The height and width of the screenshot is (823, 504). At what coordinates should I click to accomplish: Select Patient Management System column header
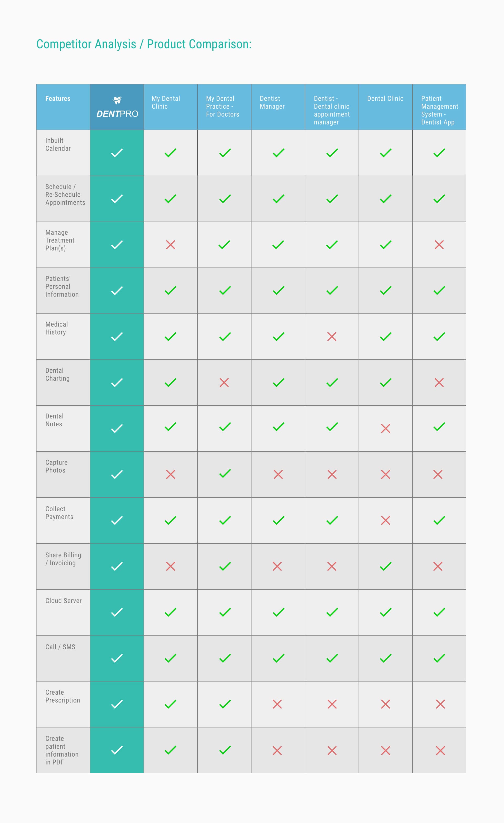point(439,107)
